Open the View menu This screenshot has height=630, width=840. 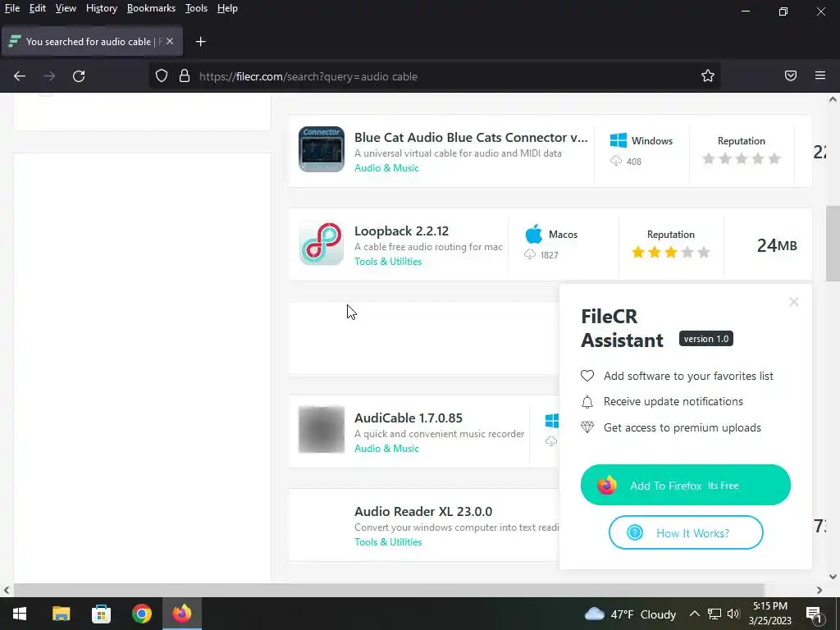click(x=66, y=8)
